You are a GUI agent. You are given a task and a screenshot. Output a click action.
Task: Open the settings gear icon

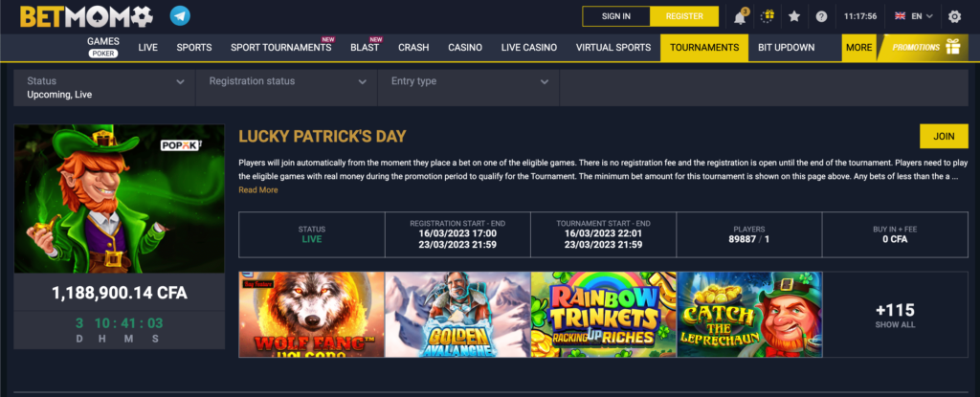point(954,16)
